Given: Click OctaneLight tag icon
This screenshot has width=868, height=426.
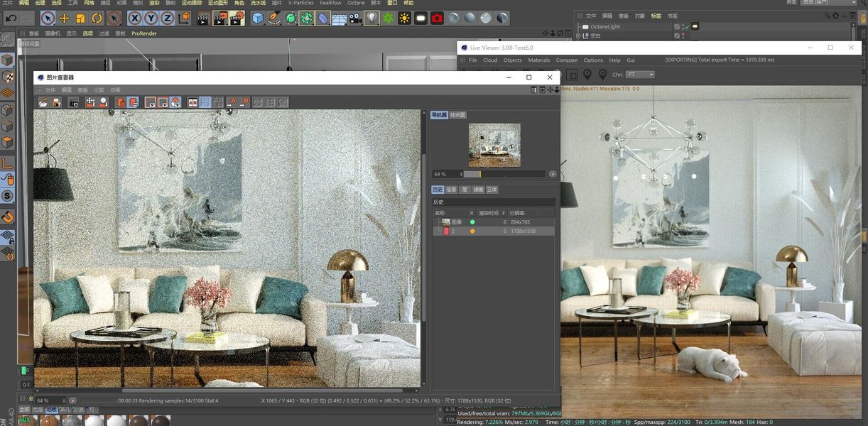Looking at the screenshot, I should 695,26.
